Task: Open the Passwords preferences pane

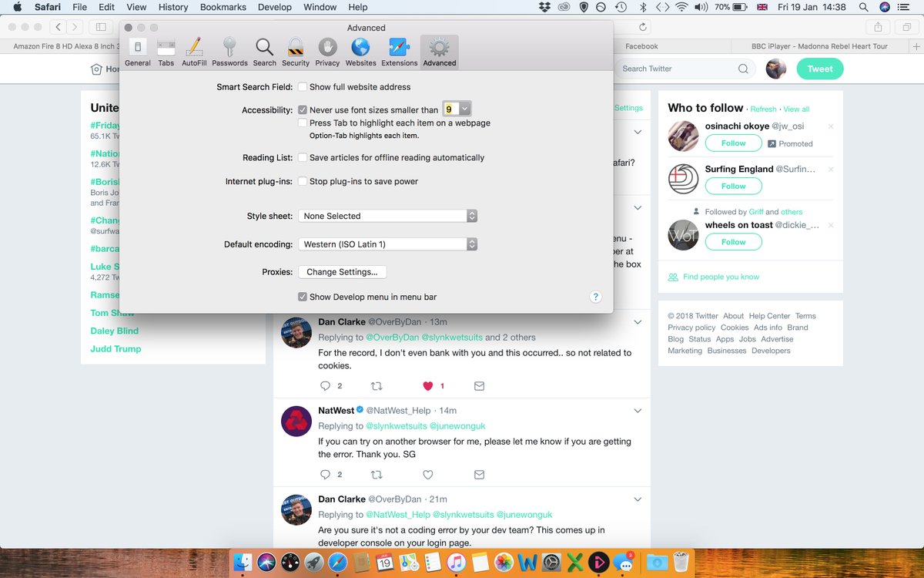Action: point(229,52)
